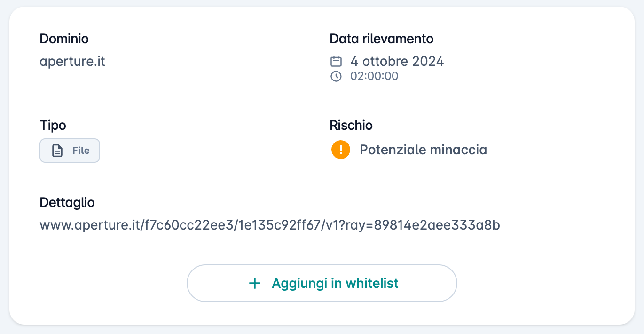Click the aperture.it domain value
This screenshot has height=334, width=644.
(72, 62)
